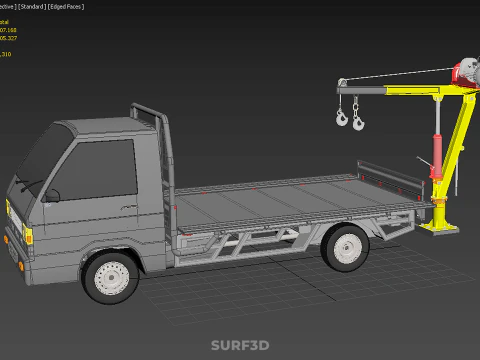Select the red winch motor on crane
The height and width of the screenshot is (360, 480).
pos(467,74)
